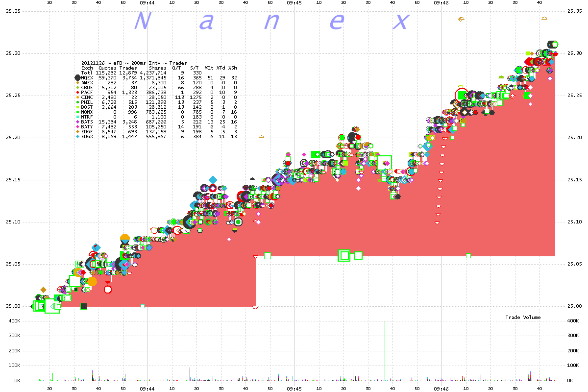This screenshot has width=588, height=392.
Task: Click PACF shares value '386,738'
Action: [156, 92]
